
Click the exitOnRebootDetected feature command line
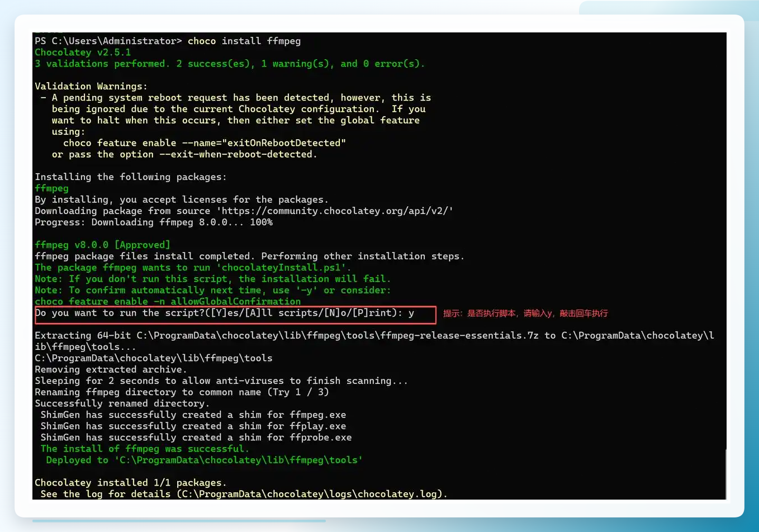click(205, 142)
